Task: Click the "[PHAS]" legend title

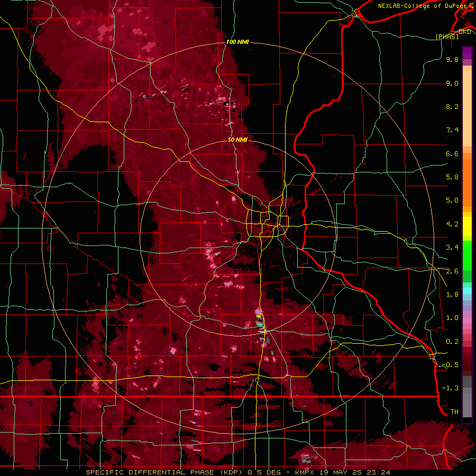Action: click(447, 36)
